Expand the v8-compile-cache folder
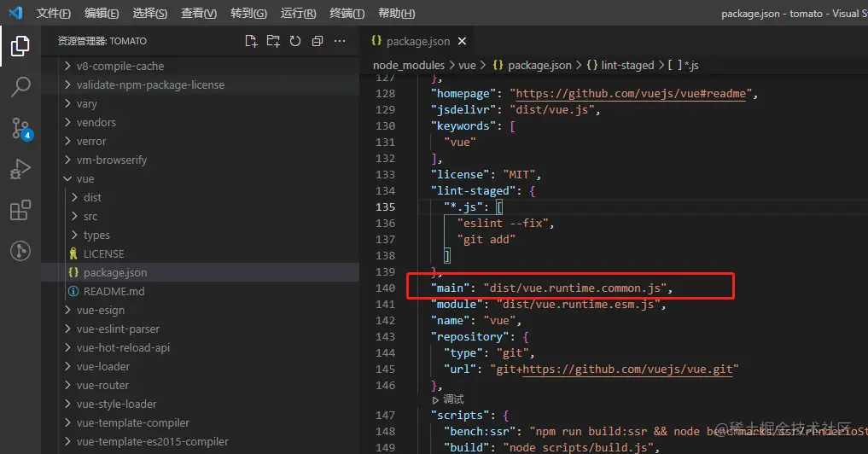Image resolution: width=868 pixels, height=454 pixels. point(200,66)
